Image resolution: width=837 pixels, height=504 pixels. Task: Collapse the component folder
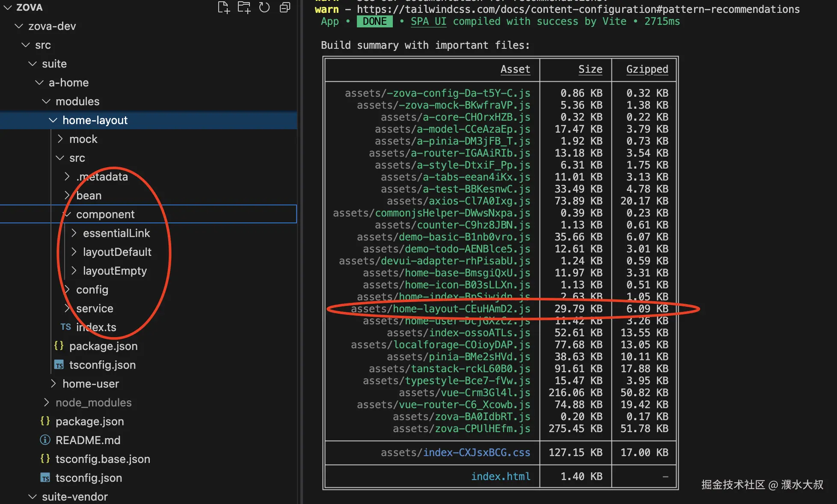(105, 214)
